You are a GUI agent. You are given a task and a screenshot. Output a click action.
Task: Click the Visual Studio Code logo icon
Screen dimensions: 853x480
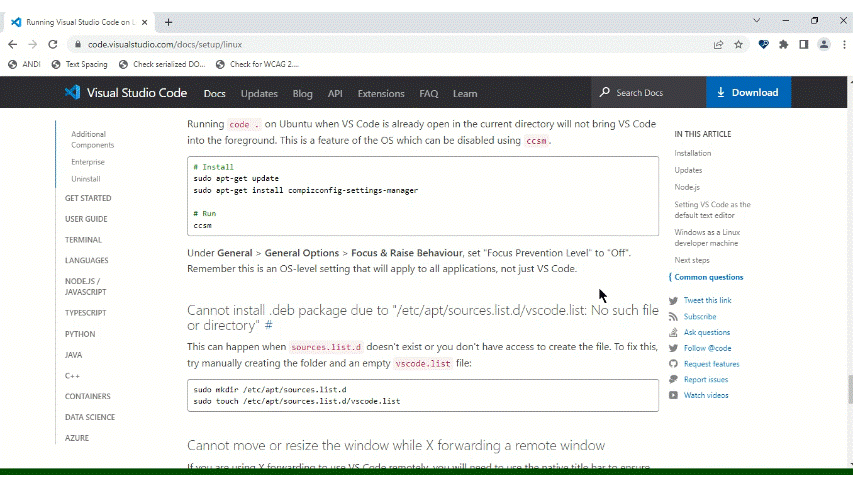pos(72,93)
